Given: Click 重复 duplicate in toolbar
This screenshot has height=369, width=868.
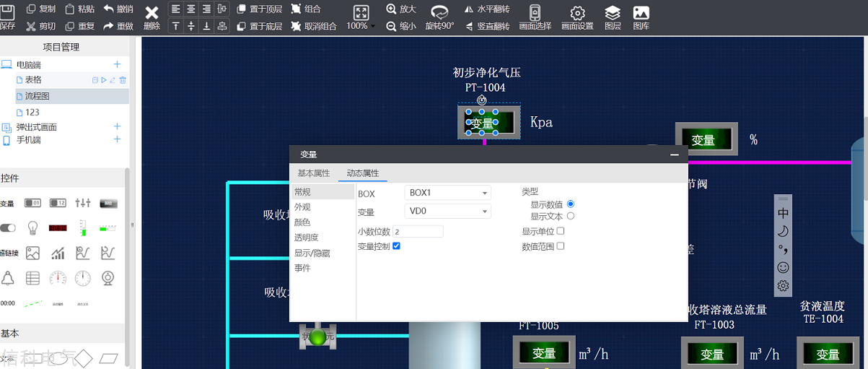Looking at the screenshot, I should pyautogui.click(x=79, y=26).
